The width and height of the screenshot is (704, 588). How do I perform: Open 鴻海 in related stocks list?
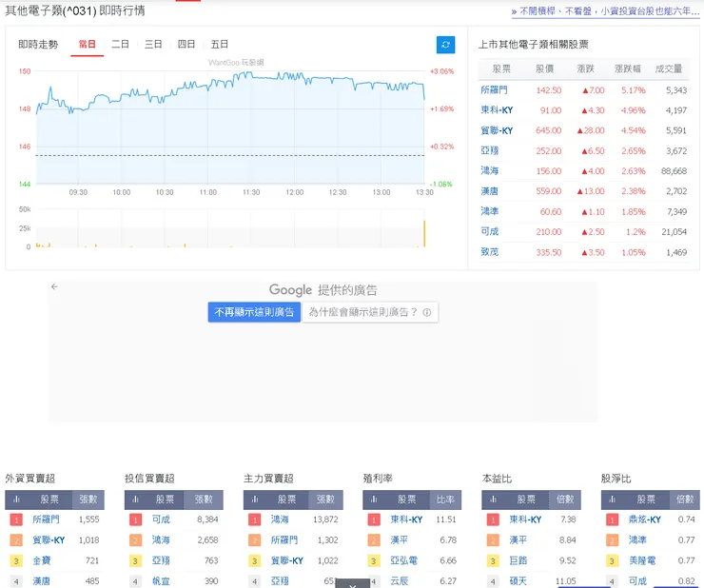489,171
